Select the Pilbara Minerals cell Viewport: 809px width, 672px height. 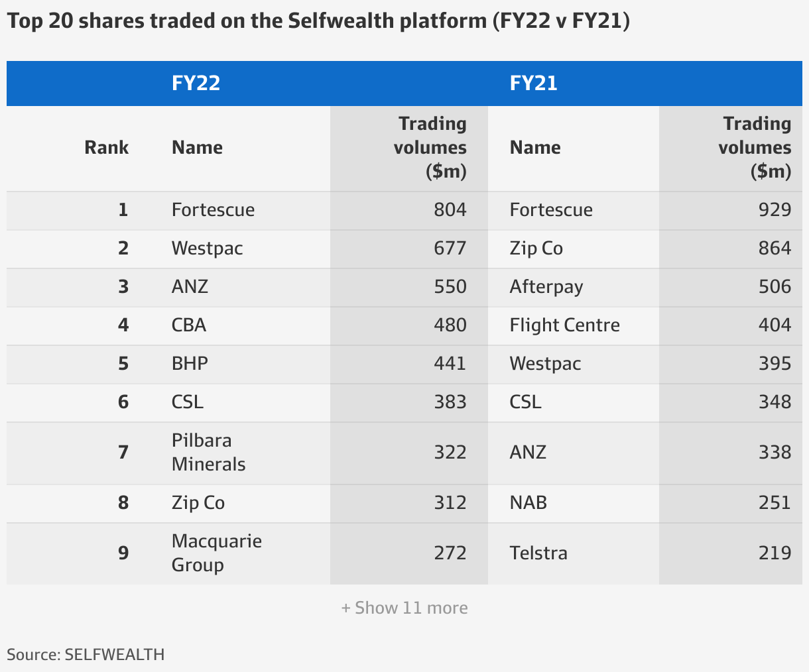pyautogui.click(x=208, y=453)
